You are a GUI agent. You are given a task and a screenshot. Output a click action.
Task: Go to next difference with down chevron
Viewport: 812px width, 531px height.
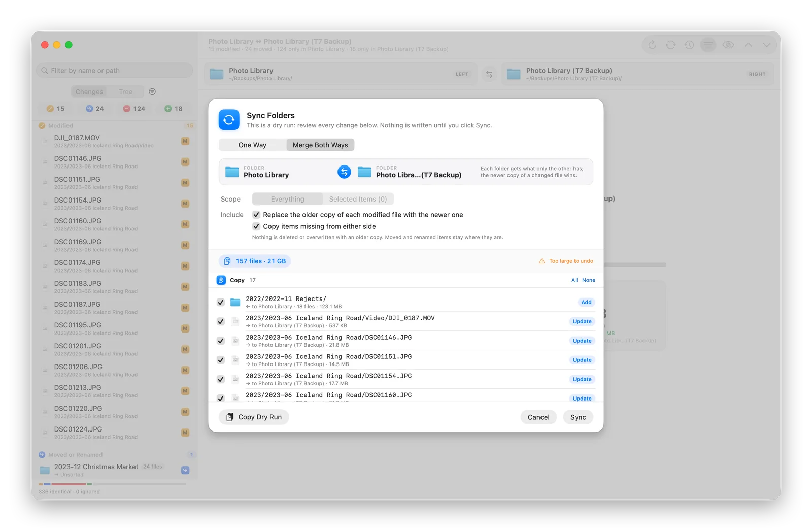pyautogui.click(x=767, y=45)
